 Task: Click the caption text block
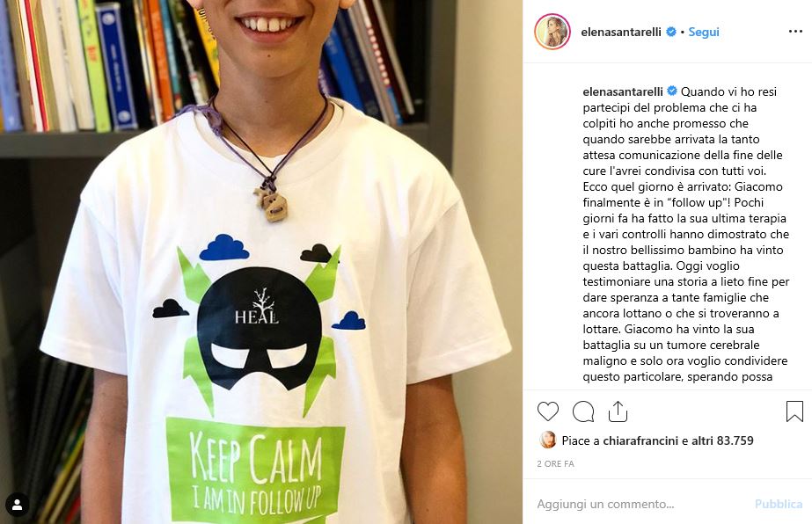coord(686,234)
